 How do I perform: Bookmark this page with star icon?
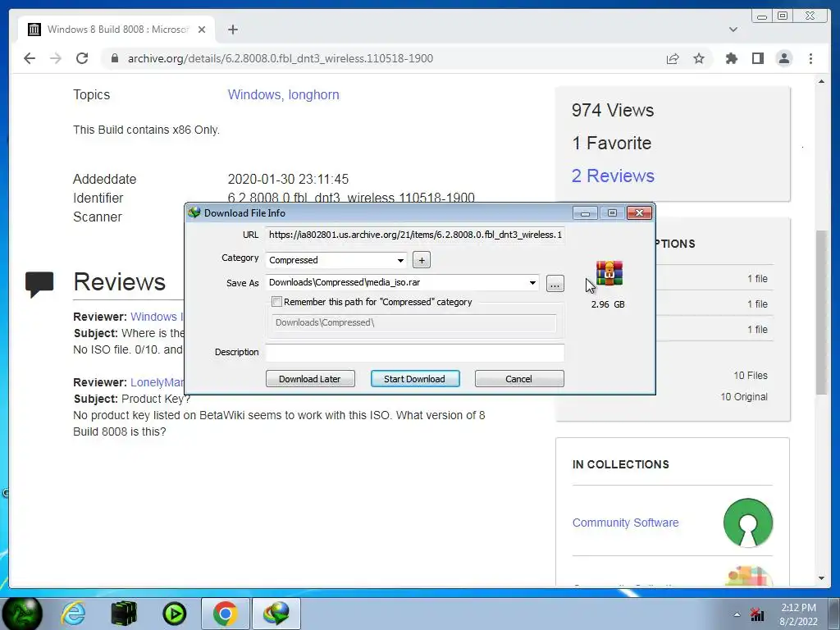[699, 58]
